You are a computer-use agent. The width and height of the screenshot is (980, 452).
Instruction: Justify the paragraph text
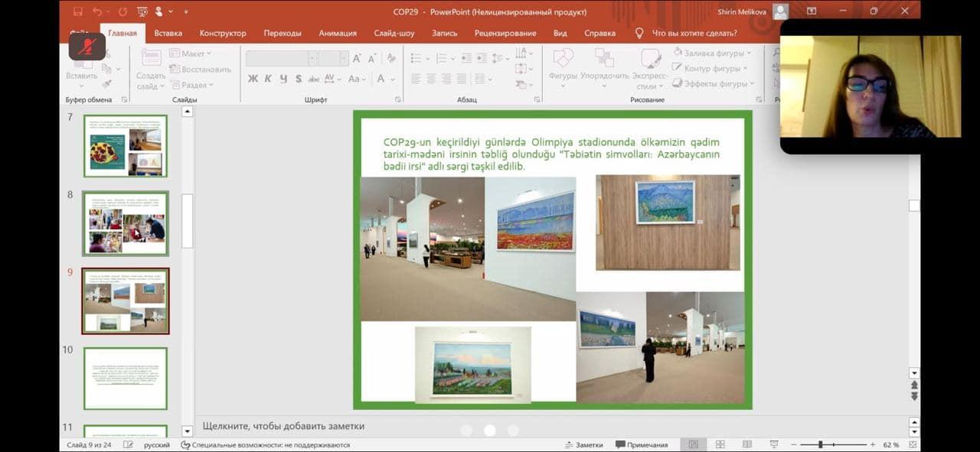pos(462,79)
